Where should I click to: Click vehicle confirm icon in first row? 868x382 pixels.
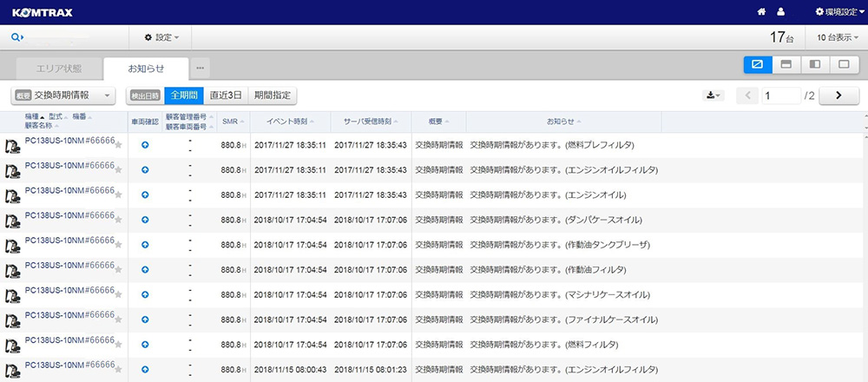click(x=144, y=146)
